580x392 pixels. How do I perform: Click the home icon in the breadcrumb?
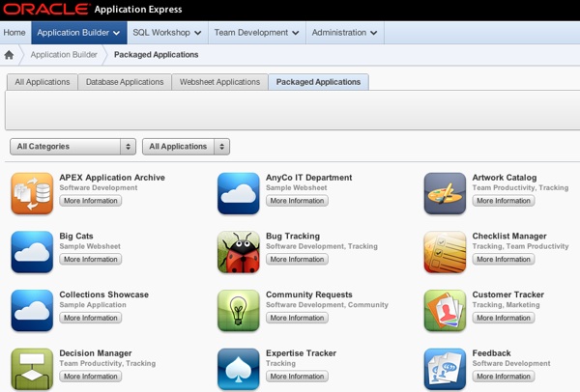[9, 55]
